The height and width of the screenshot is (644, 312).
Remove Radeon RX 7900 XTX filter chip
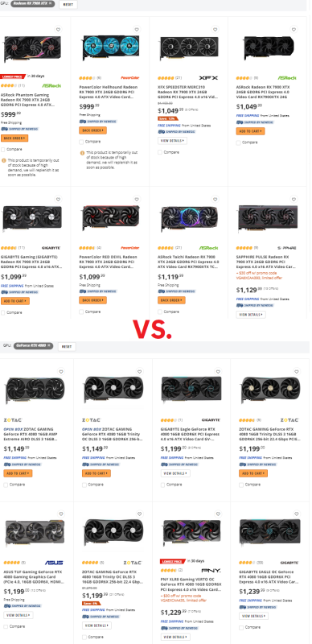(50, 3)
